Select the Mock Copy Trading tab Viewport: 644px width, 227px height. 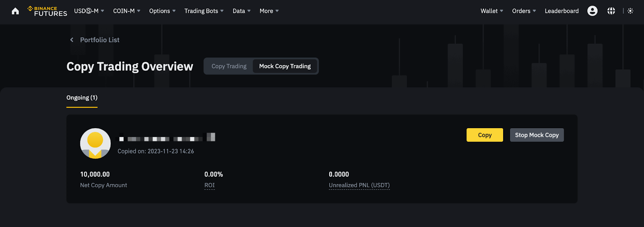click(285, 66)
